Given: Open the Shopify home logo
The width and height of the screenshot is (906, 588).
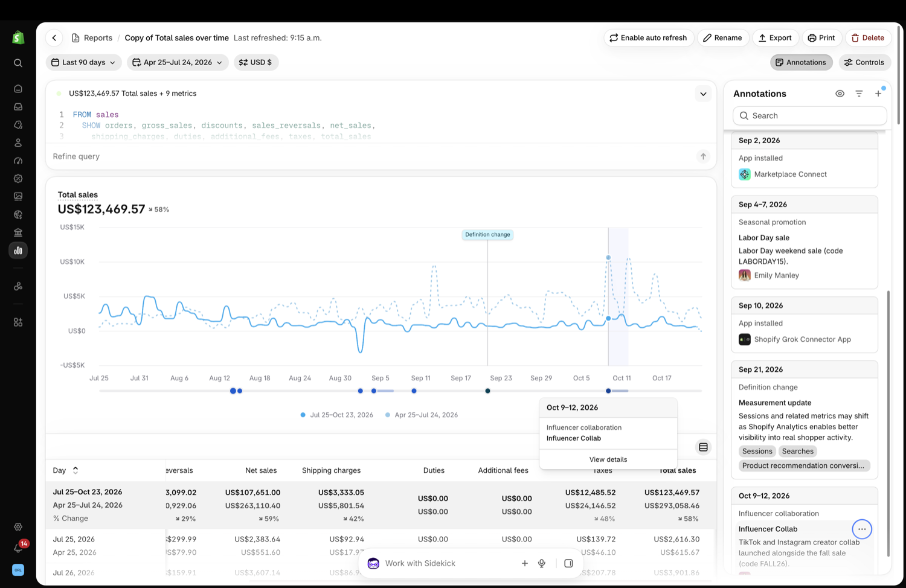Looking at the screenshot, I should (18, 37).
